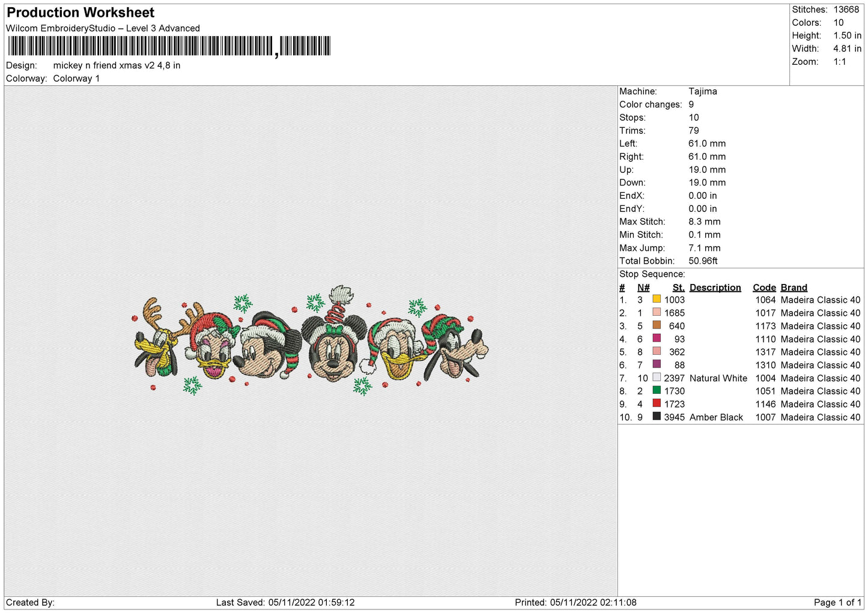The height and width of the screenshot is (613, 868).
Task: Click the Page 1 of 1 text
Action: pyautogui.click(x=837, y=602)
